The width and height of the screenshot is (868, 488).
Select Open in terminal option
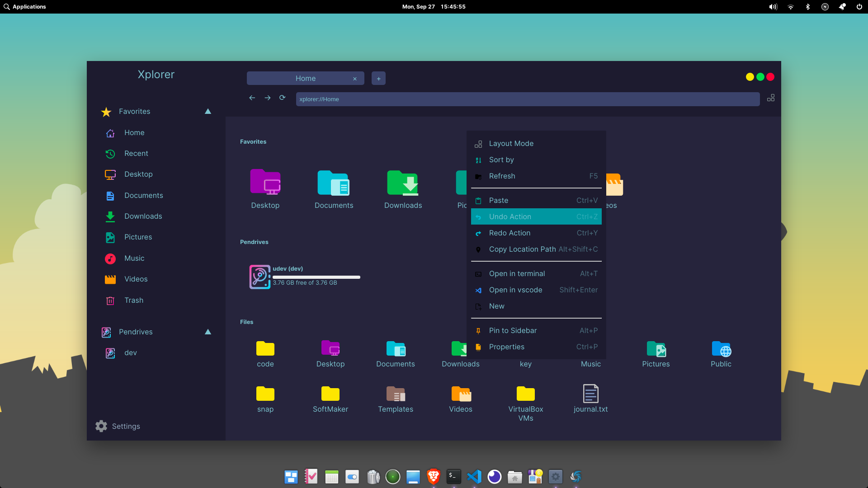pos(517,273)
